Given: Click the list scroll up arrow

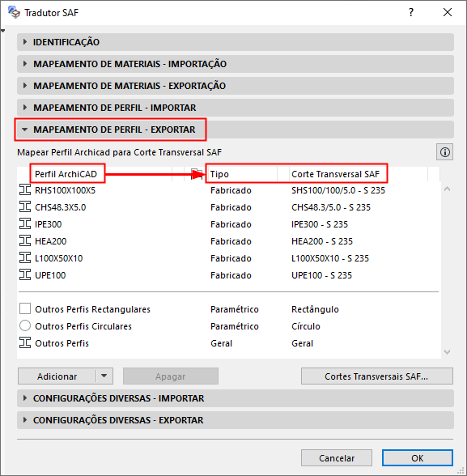Looking at the screenshot, I should click(x=447, y=189).
